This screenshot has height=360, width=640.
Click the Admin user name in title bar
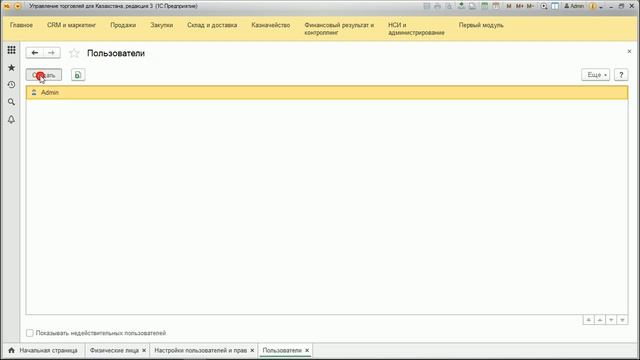pos(574,6)
